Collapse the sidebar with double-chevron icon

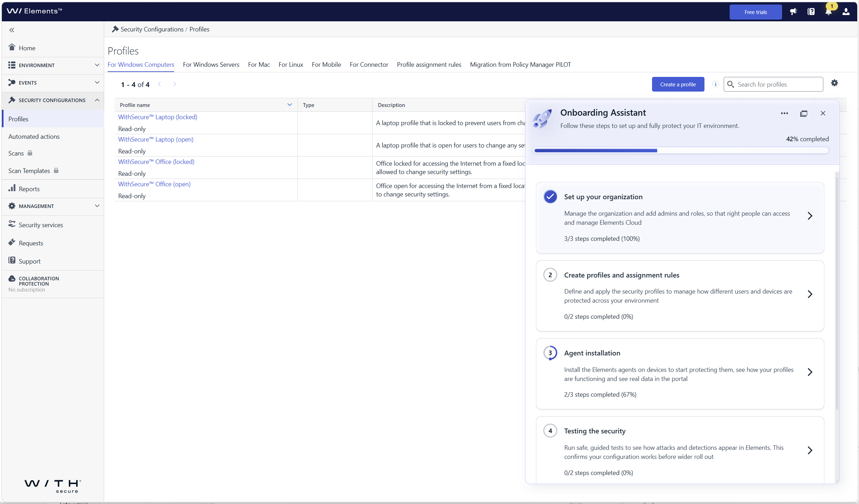point(12,30)
